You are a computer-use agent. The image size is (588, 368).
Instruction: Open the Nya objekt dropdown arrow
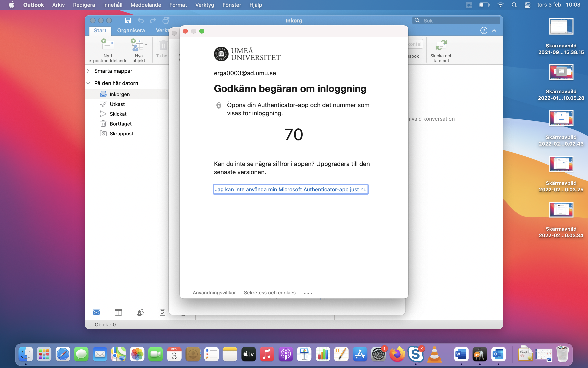coord(146,45)
